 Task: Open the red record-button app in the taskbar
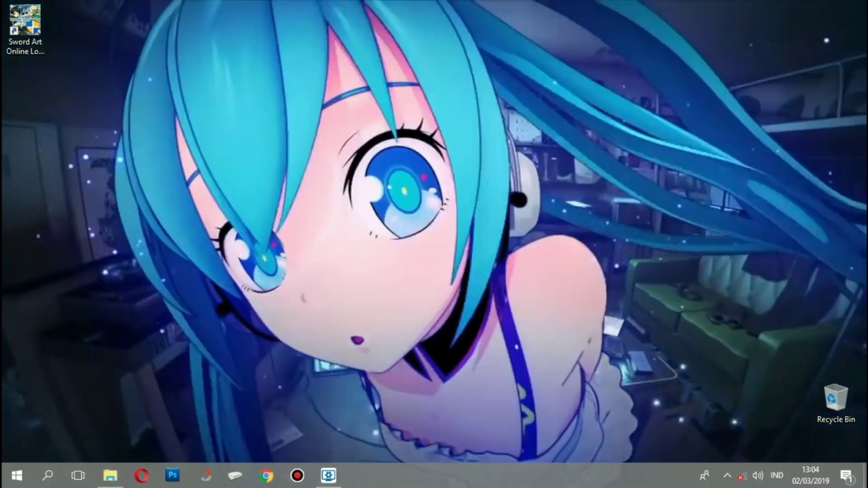click(297, 475)
